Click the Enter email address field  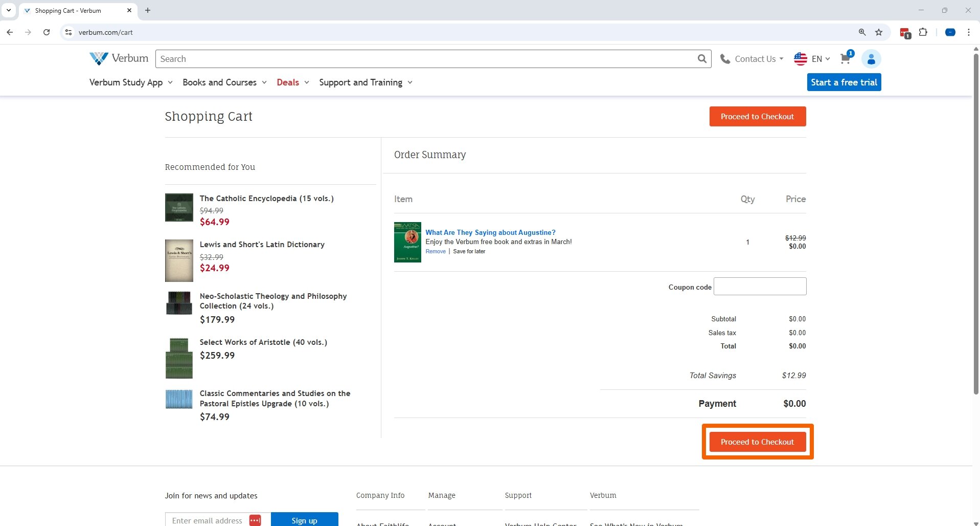coord(208,520)
